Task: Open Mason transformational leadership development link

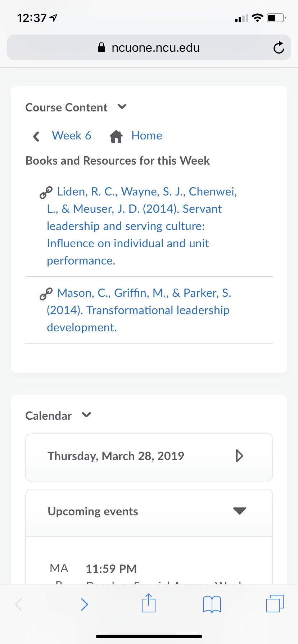Action: click(x=139, y=310)
